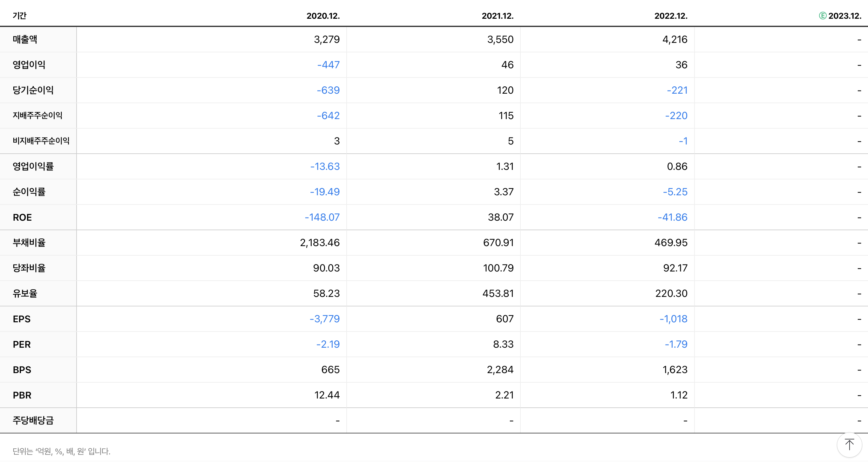
Task: Click the -220 value
Action: (x=676, y=116)
